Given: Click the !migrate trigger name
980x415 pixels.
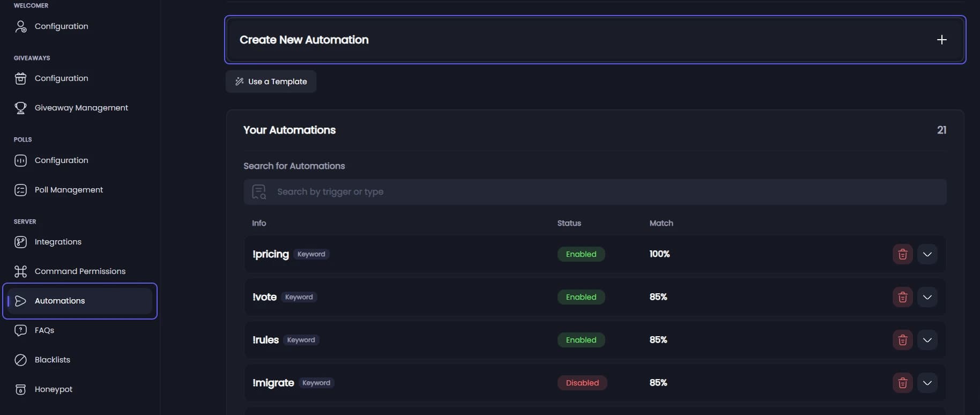Looking at the screenshot, I should pos(273,383).
